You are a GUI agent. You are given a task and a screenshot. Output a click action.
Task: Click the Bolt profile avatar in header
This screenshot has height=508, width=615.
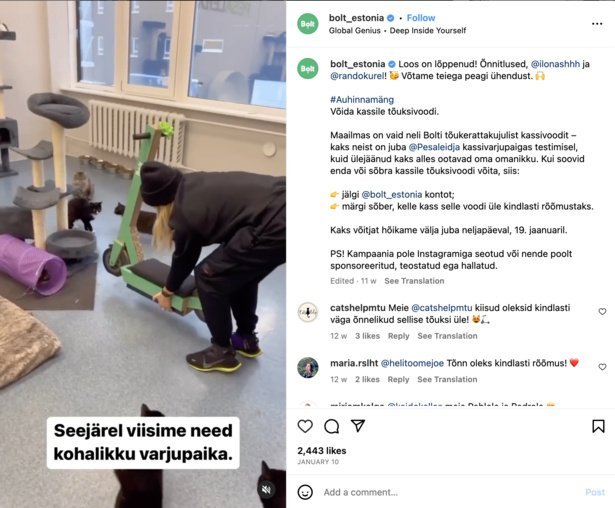[x=308, y=24]
